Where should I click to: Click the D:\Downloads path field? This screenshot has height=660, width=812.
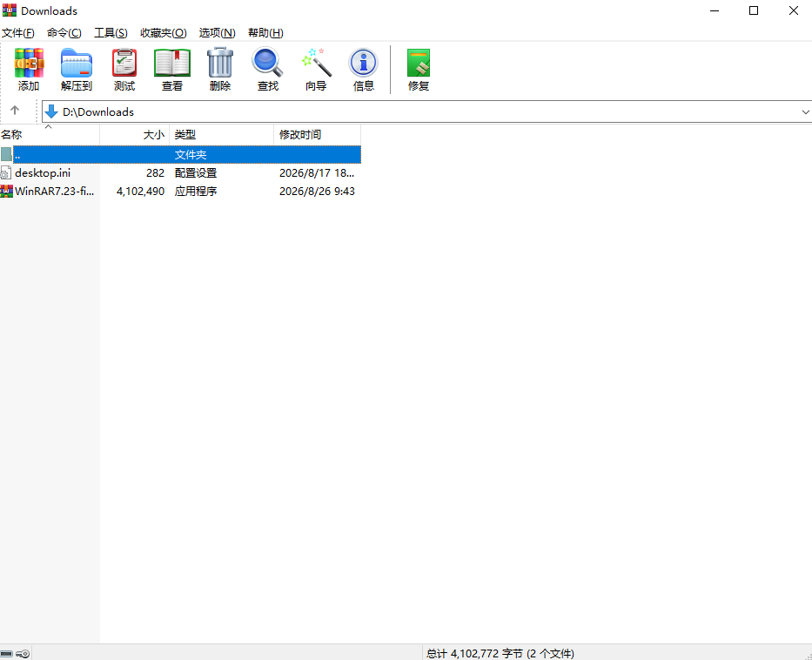(426, 112)
